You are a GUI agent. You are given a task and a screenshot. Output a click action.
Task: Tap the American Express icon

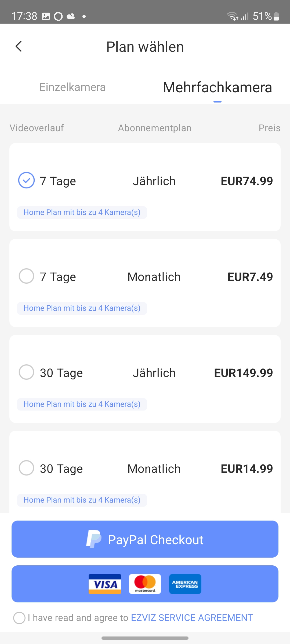pyautogui.click(x=185, y=584)
